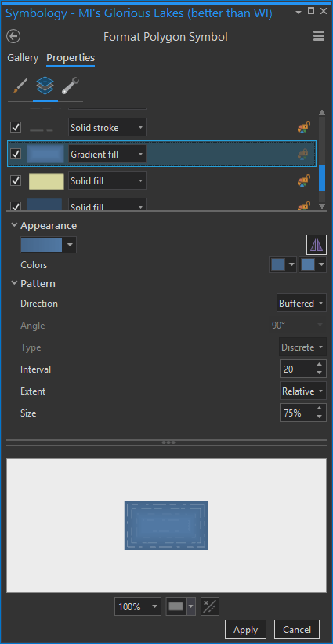333x644 pixels.
Task: Click the back arrow icon
Action: pyautogui.click(x=13, y=37)
